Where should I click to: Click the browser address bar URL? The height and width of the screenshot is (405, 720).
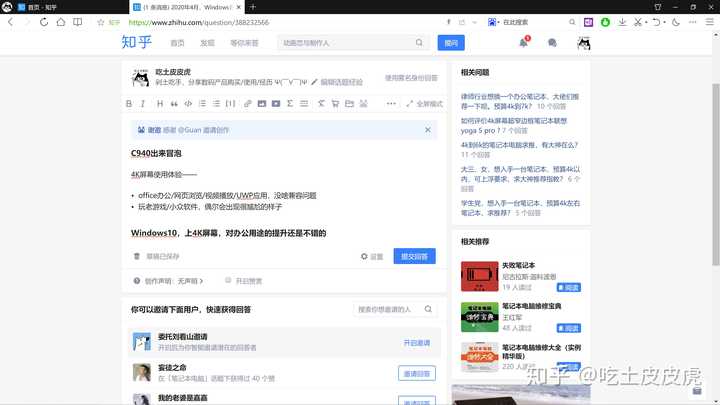click(198, 22)
